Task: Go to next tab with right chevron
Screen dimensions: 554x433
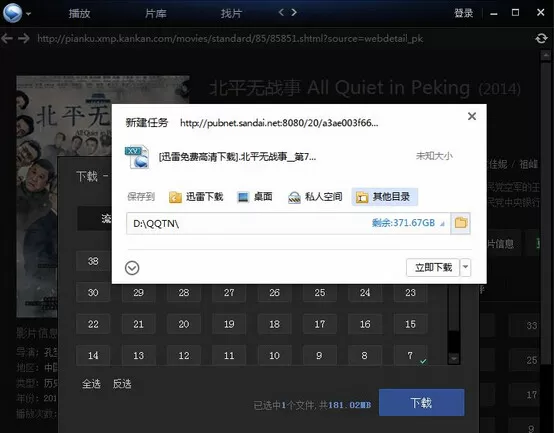Action: pos(294,12)
